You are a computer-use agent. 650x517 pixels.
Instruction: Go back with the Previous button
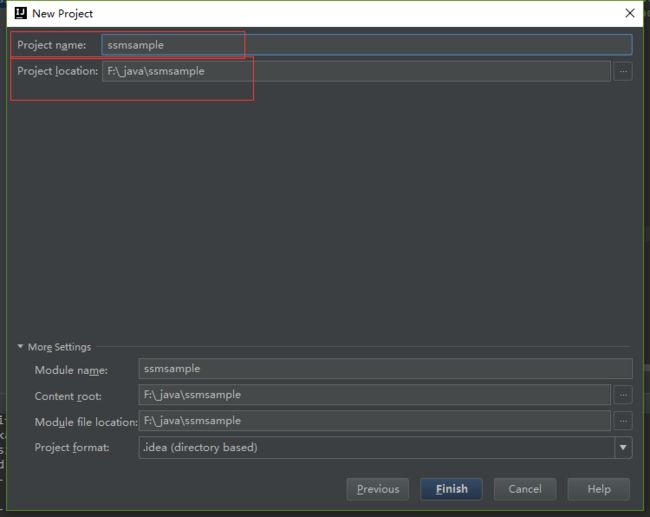tap(378, 489)
